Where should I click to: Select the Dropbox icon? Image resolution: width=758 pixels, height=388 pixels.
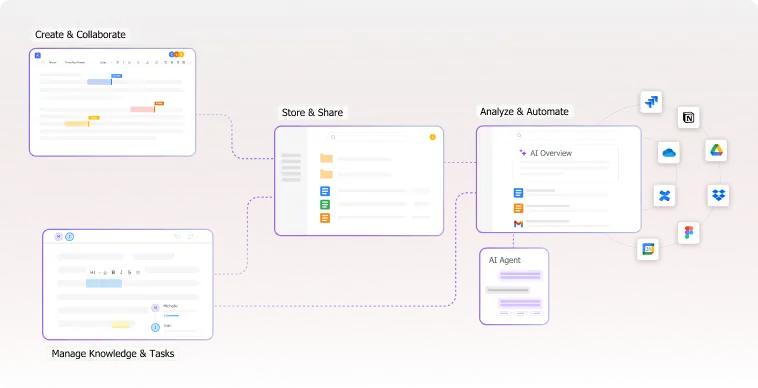coord(718,195)
